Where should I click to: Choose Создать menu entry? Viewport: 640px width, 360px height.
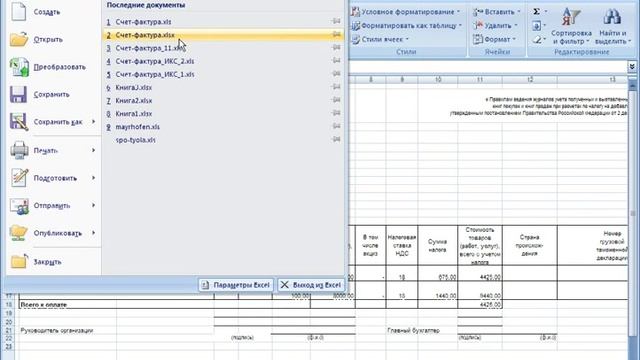(x=54, y=12)
